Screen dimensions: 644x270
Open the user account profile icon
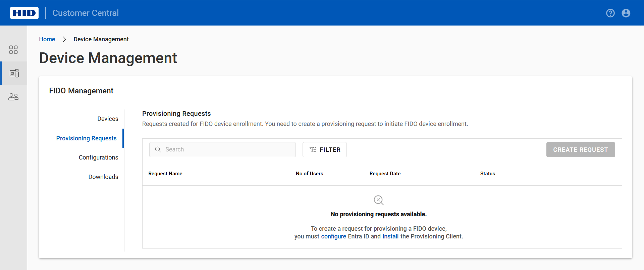coord(626,13)
